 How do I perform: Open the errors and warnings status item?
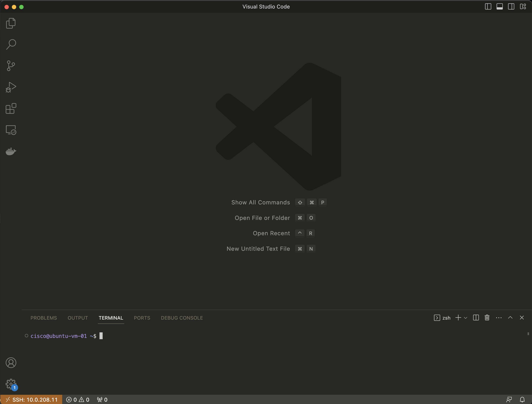[x=78, y=400]
